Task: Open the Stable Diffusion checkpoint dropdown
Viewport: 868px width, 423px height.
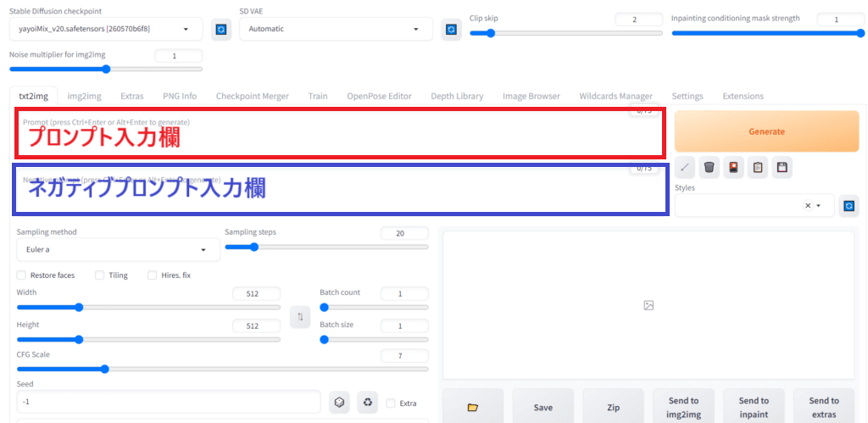Action: click(x=104, y=30)
